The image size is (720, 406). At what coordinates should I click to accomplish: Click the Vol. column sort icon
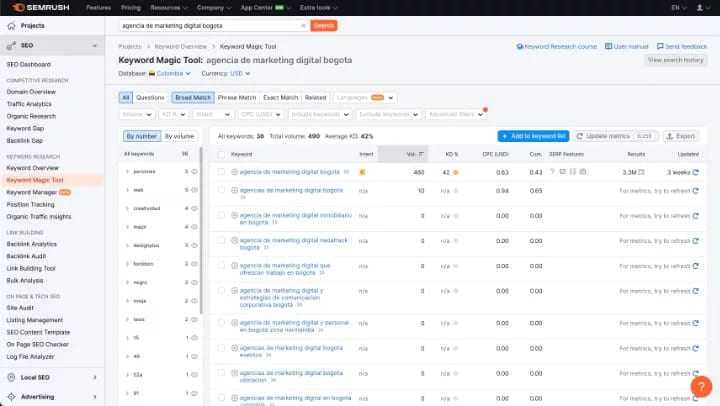click(x=421, y=154)
